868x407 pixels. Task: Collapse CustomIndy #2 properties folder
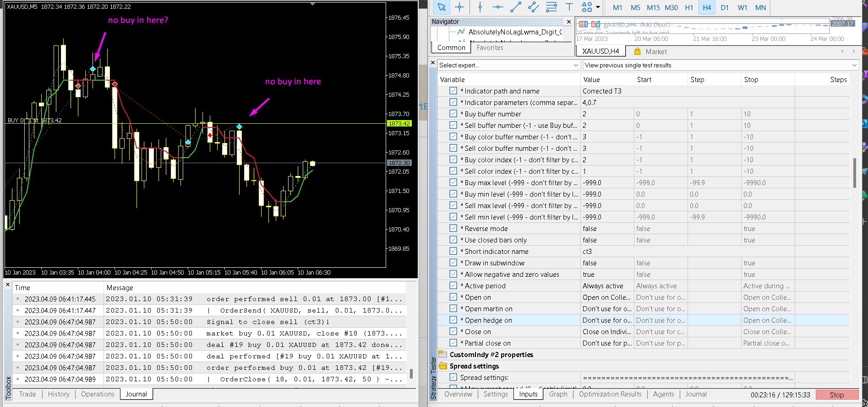443,354
